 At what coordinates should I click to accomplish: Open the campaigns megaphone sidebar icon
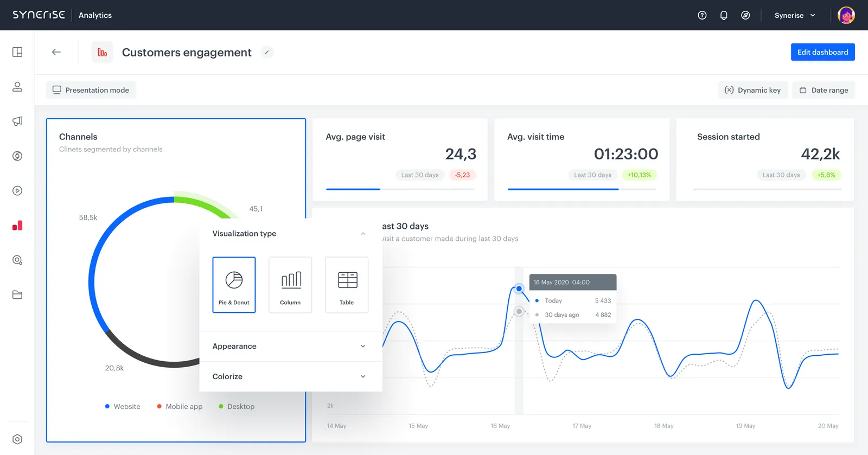coord(17,121)
